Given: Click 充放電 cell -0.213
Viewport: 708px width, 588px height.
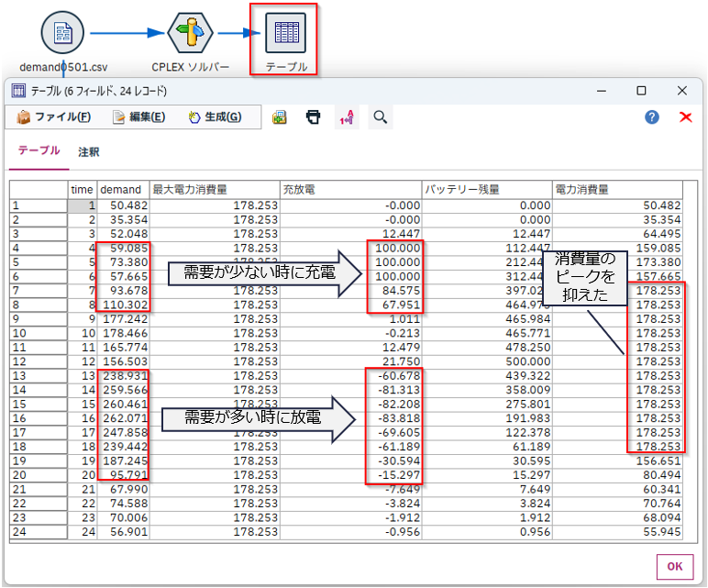Looking at the screenshot, I should [x=351, y=333].
